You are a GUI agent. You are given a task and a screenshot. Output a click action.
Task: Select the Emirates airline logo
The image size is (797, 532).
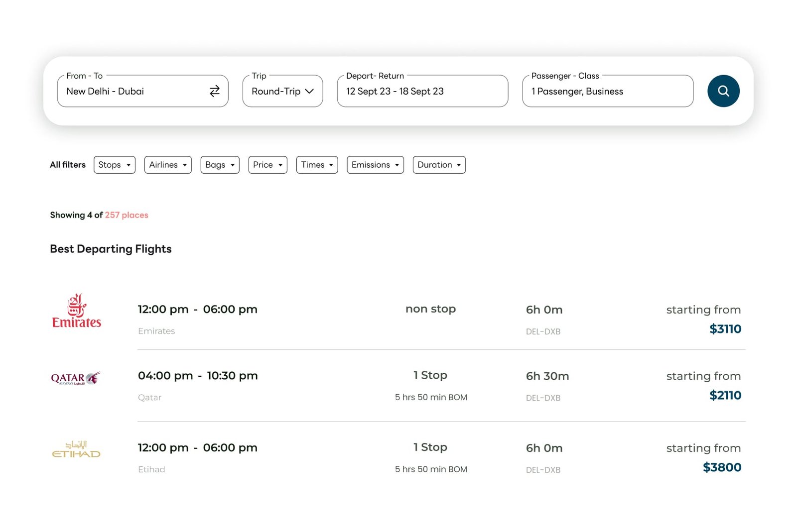coord(76,310)
